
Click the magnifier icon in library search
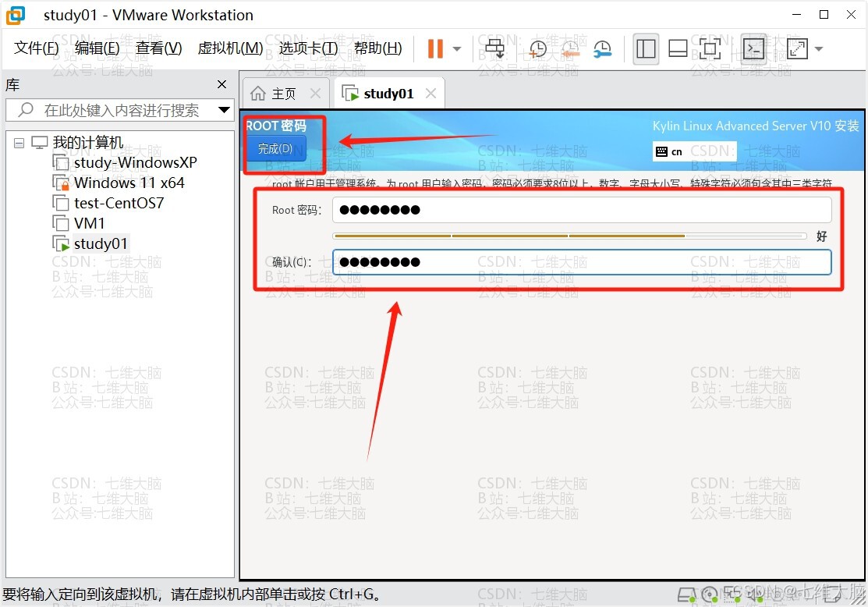pyautogui.click(x=26, y=110)
